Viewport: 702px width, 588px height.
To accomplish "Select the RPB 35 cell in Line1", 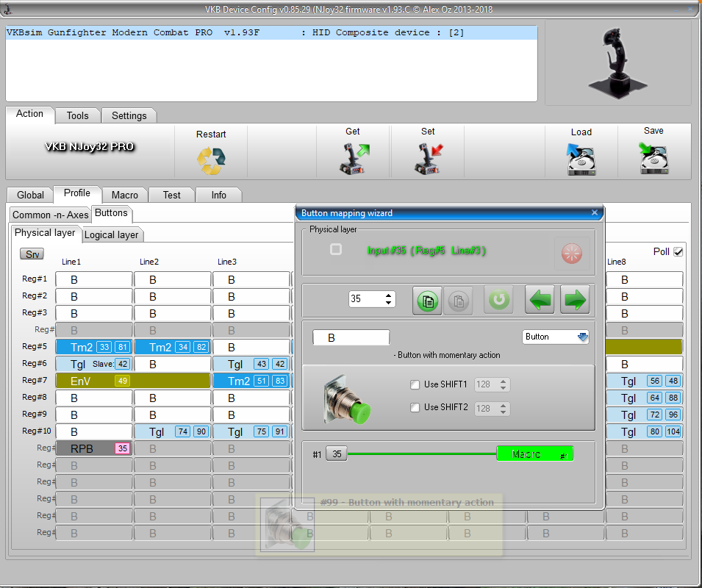I will (x=93, y=448).
